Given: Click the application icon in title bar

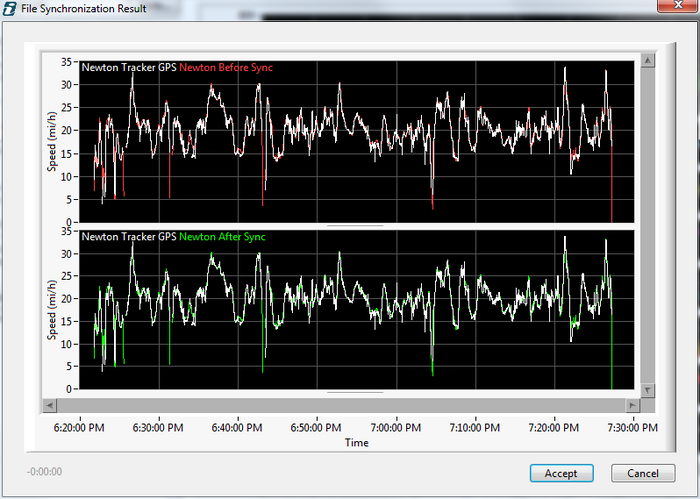Looking at the screenshot, I should (x=9, y=8).
